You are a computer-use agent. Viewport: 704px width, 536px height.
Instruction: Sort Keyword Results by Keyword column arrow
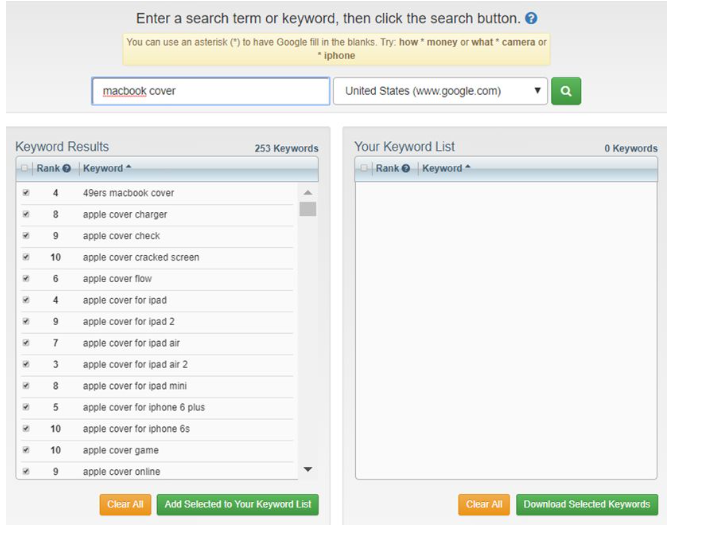point(128,167)
